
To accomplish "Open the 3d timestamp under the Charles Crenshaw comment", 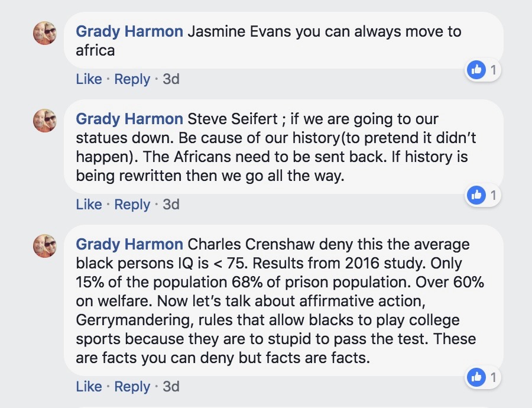I will tap(171, 386).
